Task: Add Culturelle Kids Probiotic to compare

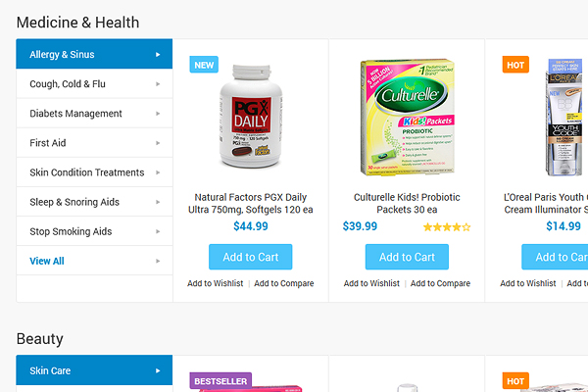Action: [440, 283]
